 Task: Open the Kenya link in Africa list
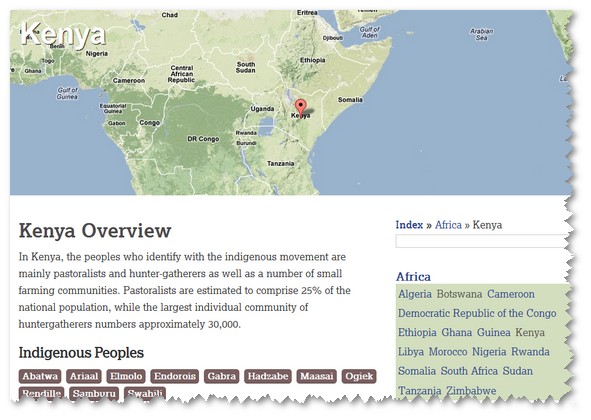tap(530, 333)
